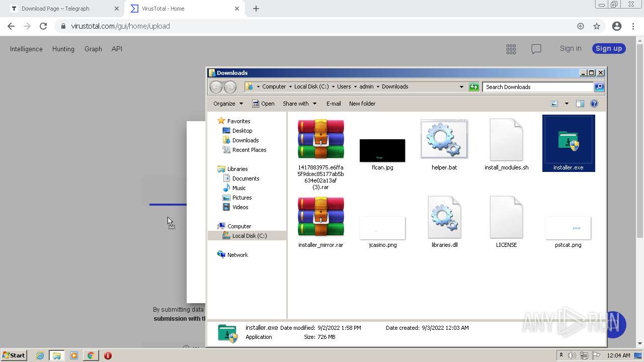The width and height of the screenshot is (644, 362).
Task: Select installer.exe file icon
Action: click(x=569, y=141)
